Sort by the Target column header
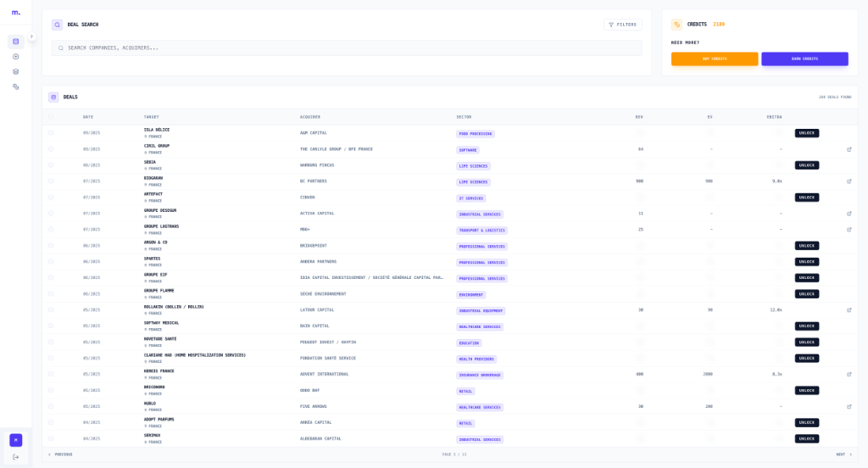The width and height of the screenshot is (868, 468). (151, 117)
